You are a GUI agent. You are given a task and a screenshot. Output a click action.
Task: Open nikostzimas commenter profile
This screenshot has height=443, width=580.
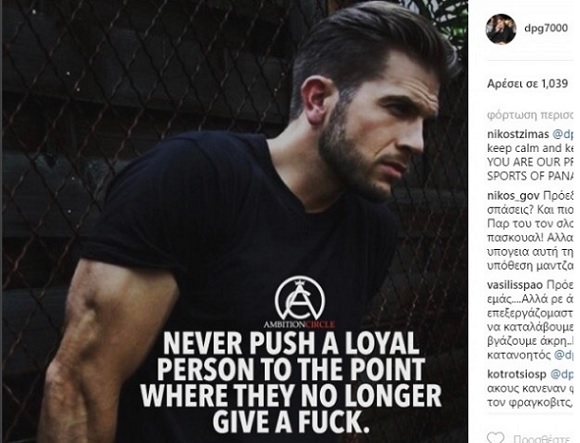pyautogui.click(x=518, y=135)
